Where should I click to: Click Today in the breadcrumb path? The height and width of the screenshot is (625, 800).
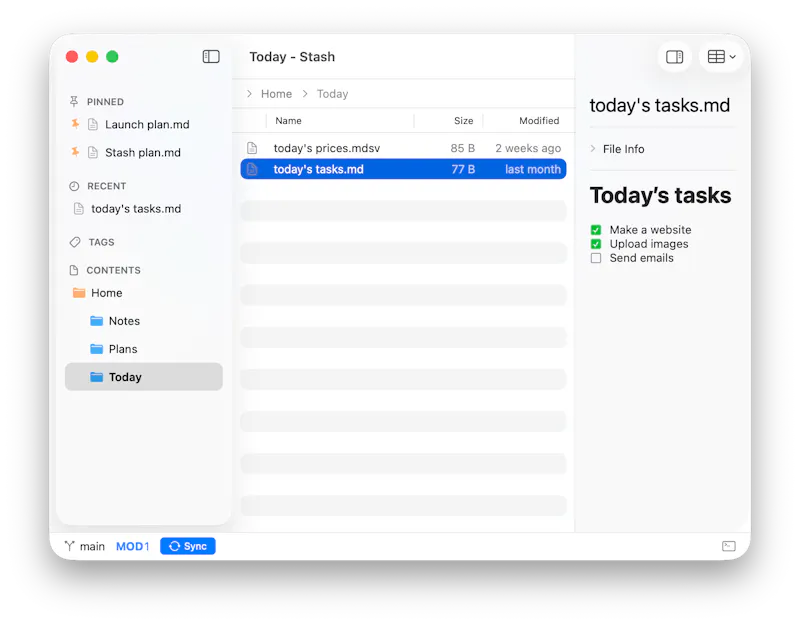333,94
